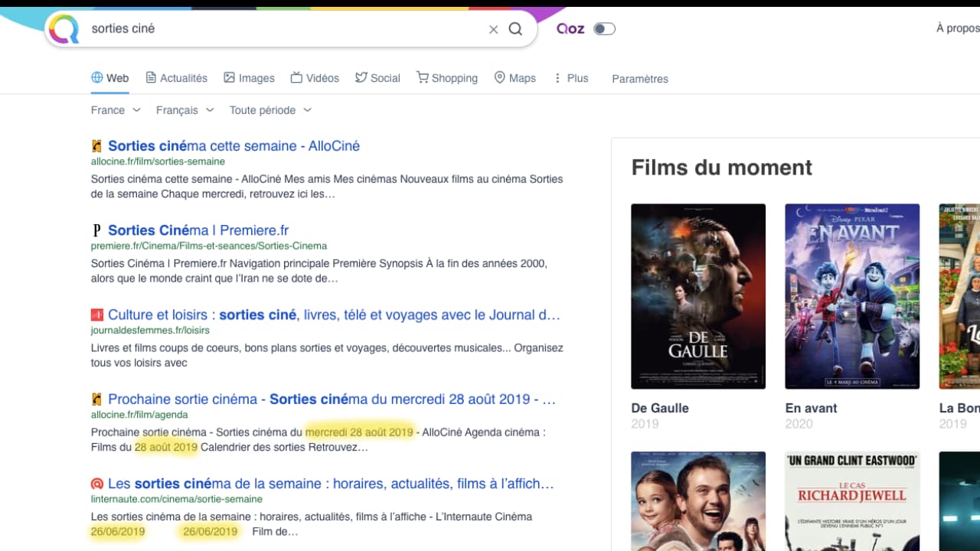Click the Qoz label
Screen dimensions: 980x551
point(570,29)
